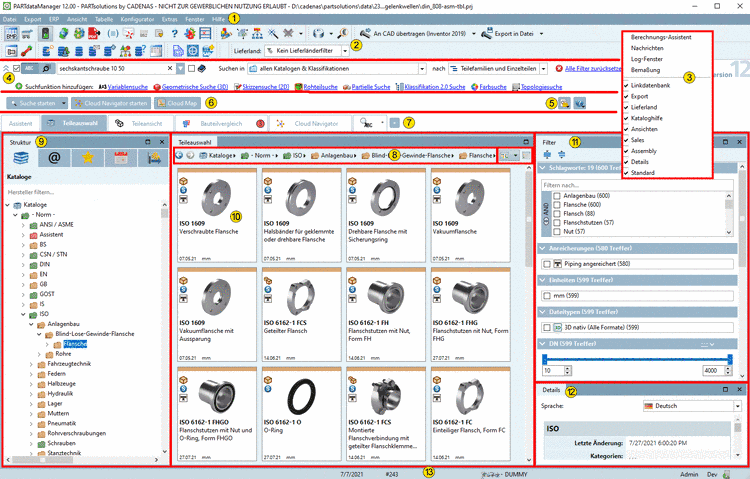Screen dimensions: 750x479
Task: Toggle the checkbox beside the book icon
Action: 191,68
